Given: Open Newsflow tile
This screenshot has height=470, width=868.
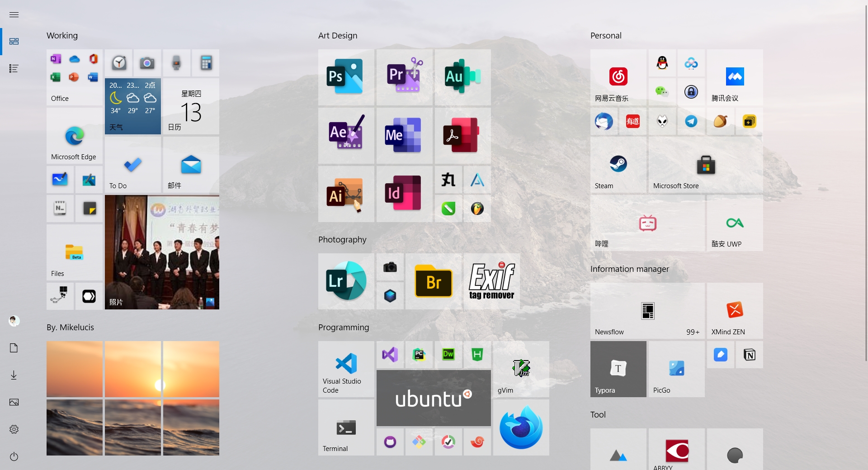Looking at the screenshot, I should pyautogui.click(x=647, y=311).
